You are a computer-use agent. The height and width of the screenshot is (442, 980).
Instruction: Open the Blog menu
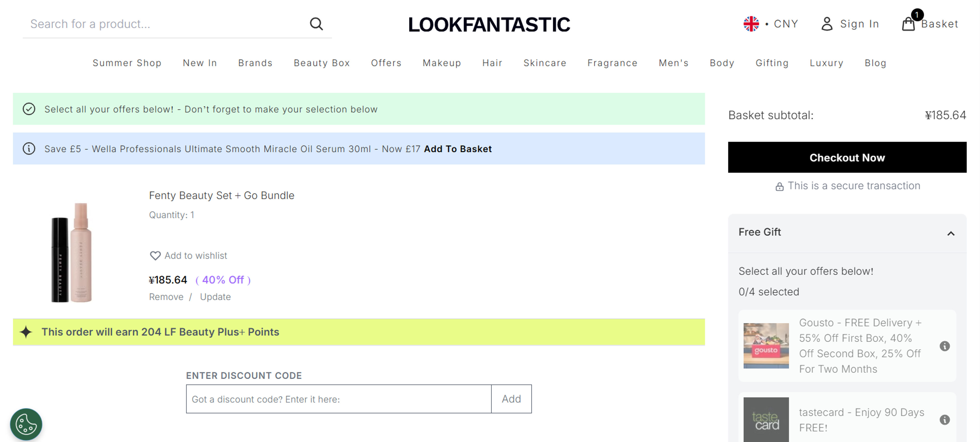click(x=875, y=63)
